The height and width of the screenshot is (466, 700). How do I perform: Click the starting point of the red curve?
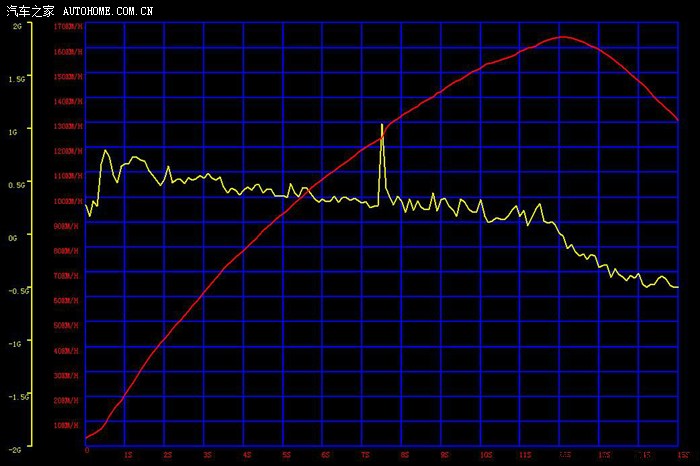[87, 438]
